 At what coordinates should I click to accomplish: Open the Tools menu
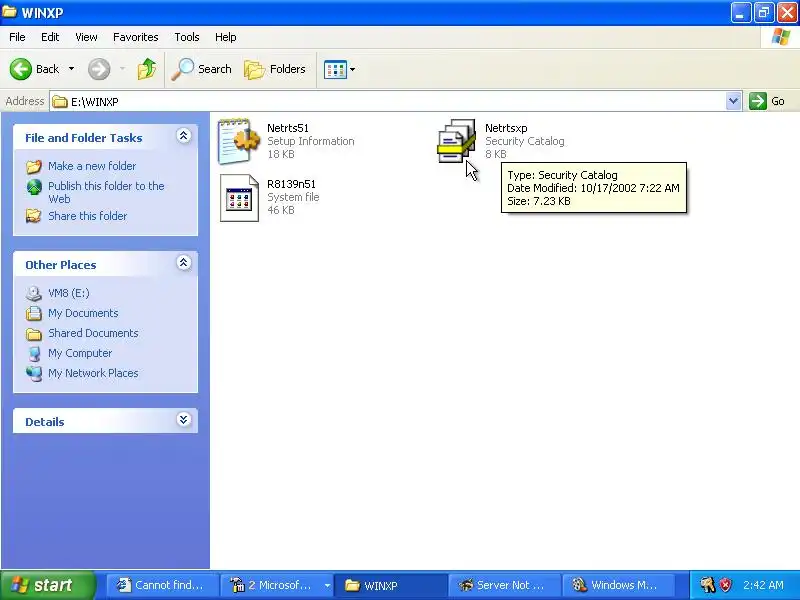[x=187, y=37]
